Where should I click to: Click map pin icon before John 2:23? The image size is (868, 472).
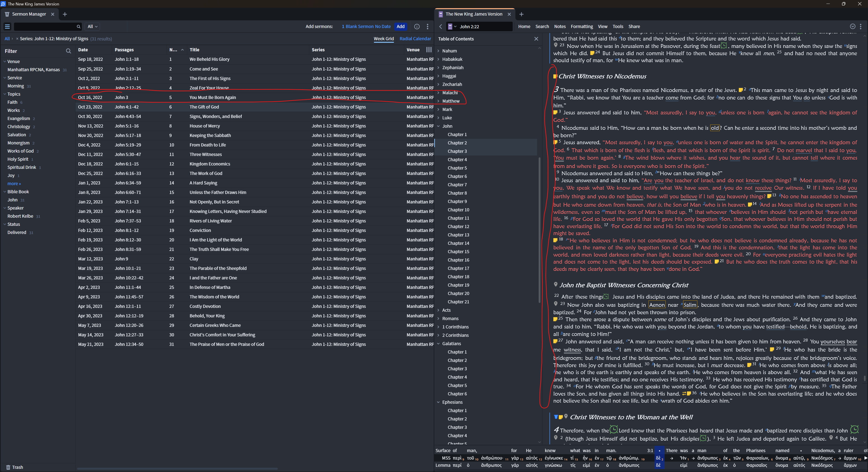click(556, 45)
